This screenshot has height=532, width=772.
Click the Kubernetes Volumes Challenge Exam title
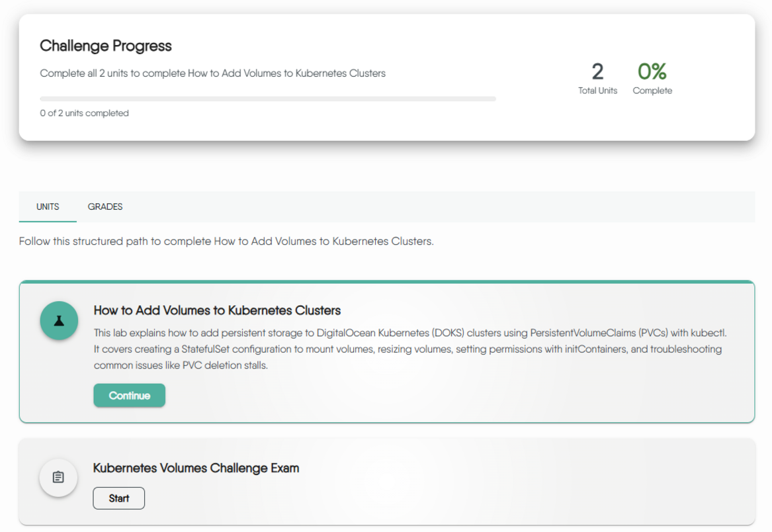(196, 468)
